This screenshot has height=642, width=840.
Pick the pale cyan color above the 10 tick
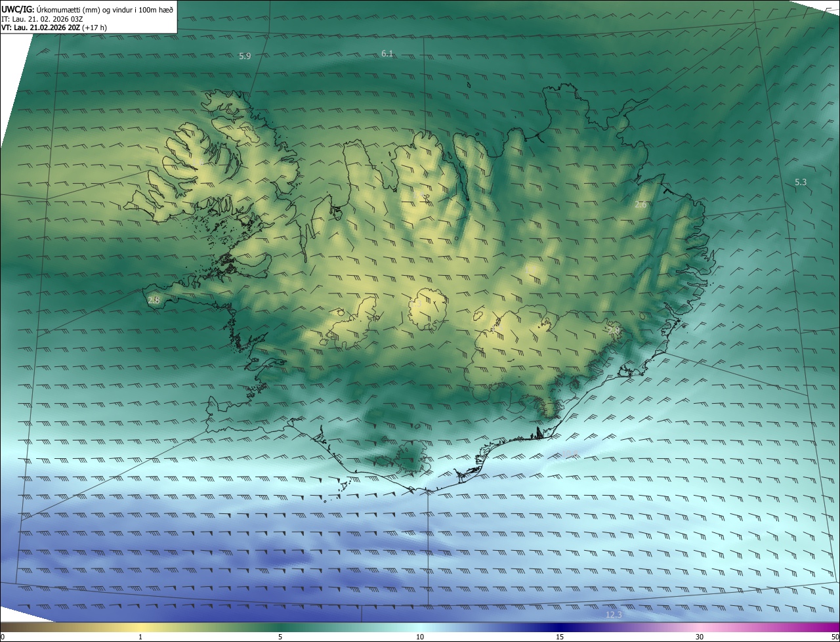coord(420,627)
